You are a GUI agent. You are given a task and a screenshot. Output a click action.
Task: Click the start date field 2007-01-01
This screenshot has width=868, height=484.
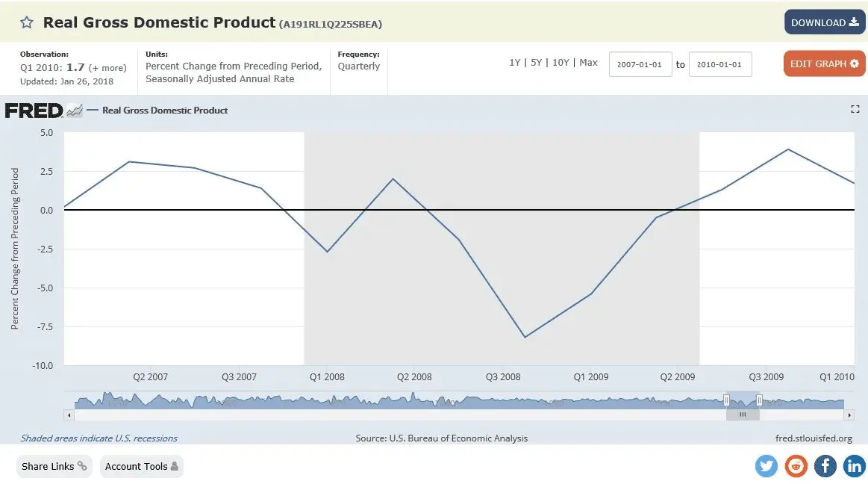640,64
